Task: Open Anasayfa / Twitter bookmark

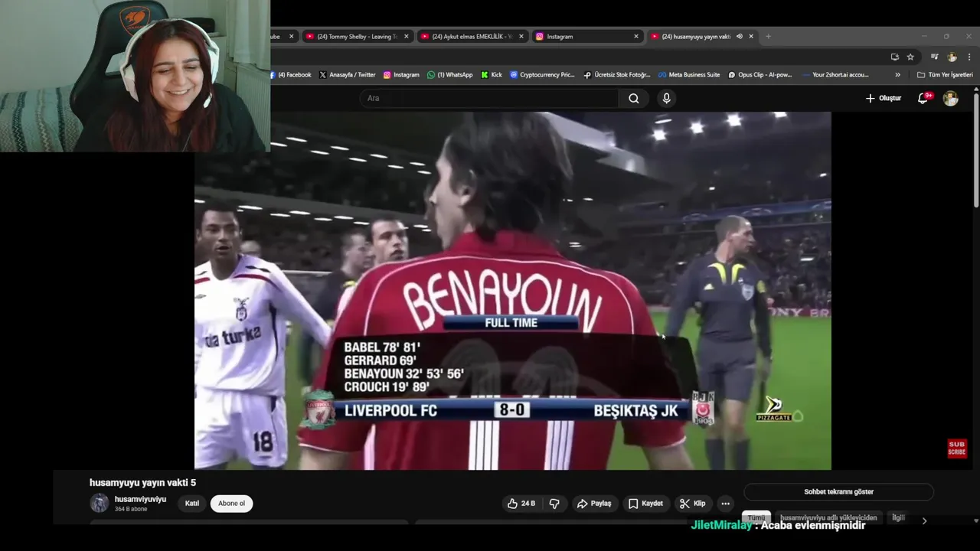Action: pos(347,75)
